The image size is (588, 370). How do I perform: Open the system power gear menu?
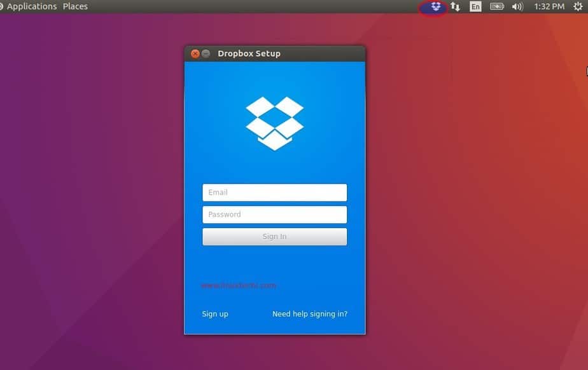(578, 6)
